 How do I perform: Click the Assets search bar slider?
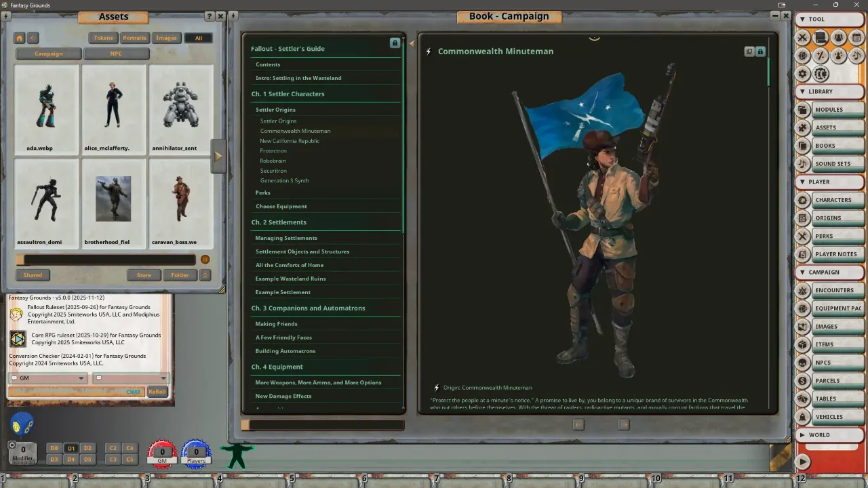106,260
